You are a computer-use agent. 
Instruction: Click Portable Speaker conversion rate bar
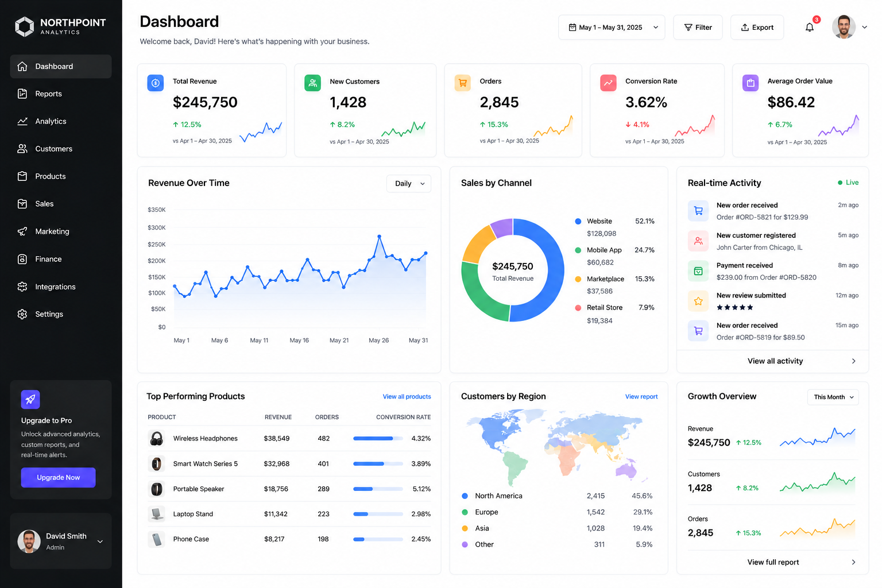pos(378,489)
